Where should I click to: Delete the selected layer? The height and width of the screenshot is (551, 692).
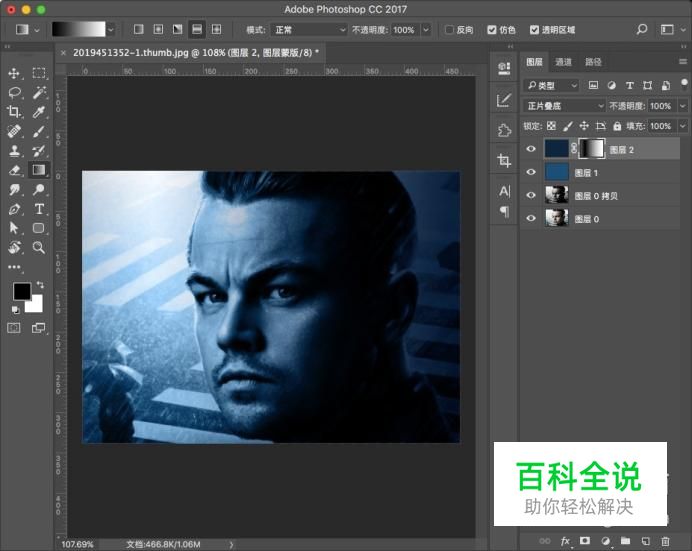(x=666, y=541)
